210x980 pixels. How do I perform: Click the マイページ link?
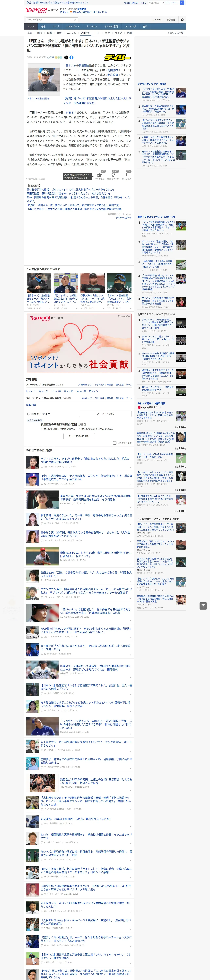point(157,19)
